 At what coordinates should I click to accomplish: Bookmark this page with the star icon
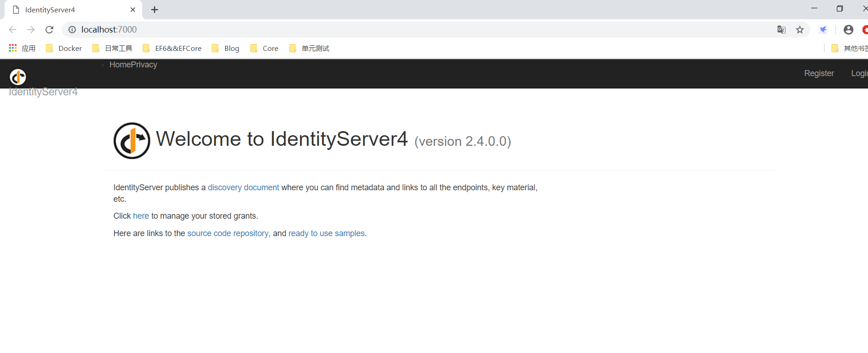point(800,30)
